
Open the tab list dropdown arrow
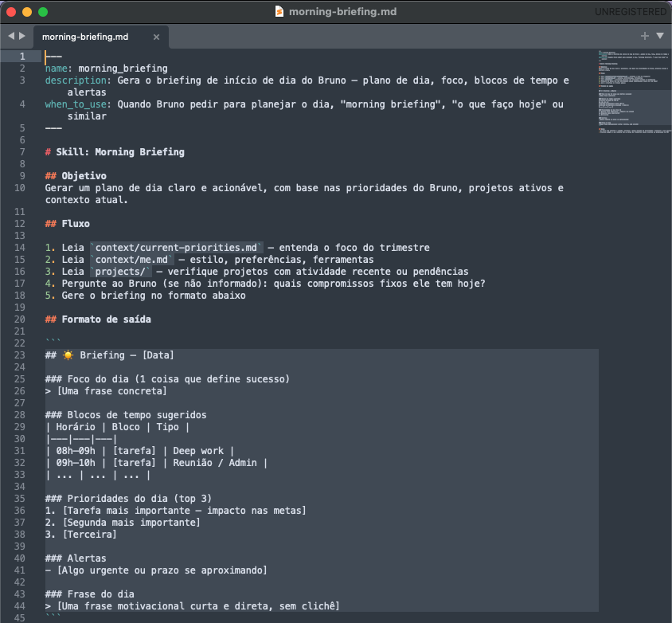coord(660,36)
